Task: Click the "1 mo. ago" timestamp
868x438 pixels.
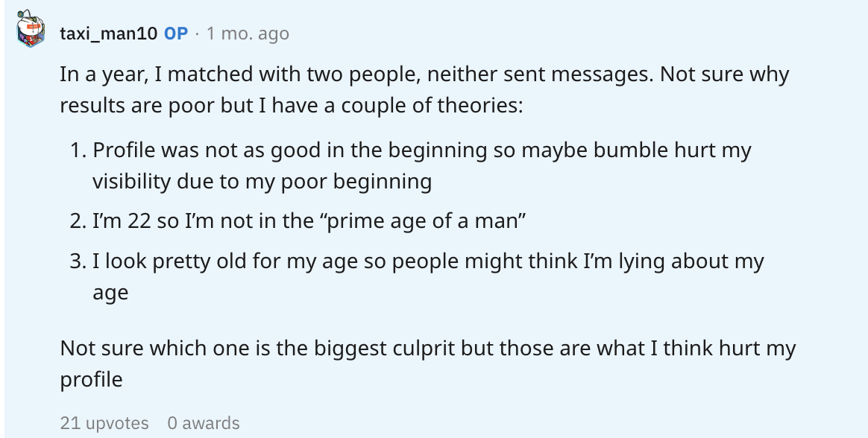Action: [248, 34]
